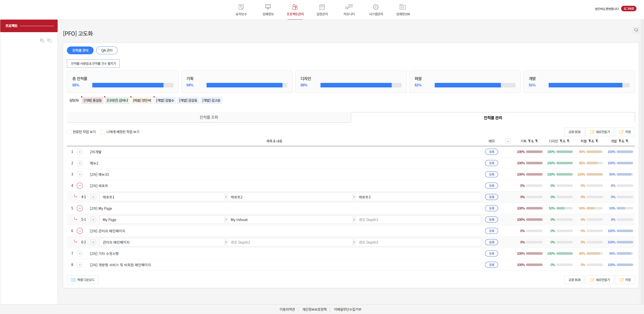Click the 총 진척률 progress bar
644x314 pixels.
point(133,85)
